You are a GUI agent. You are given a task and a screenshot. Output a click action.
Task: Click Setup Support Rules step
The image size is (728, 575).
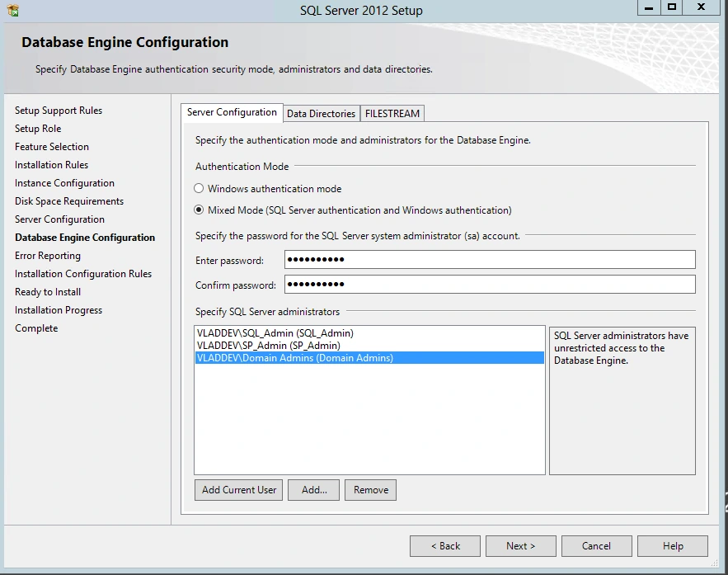59,111
